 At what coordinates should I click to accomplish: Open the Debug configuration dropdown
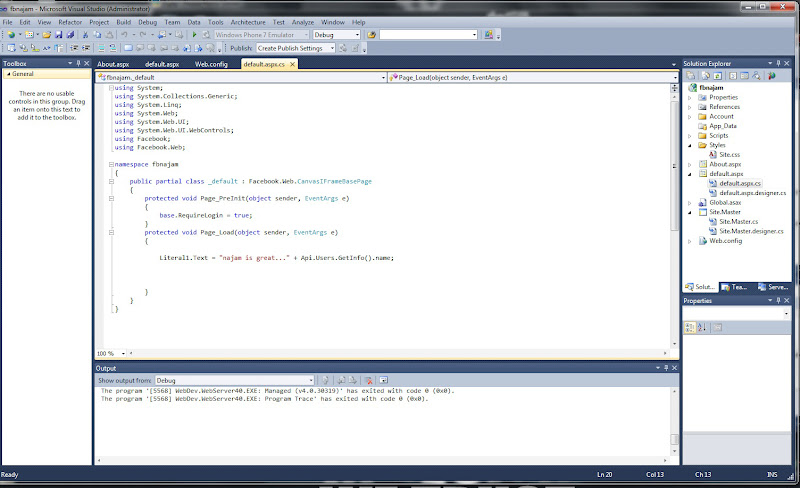pyautogui.click(x=356, y=35)
